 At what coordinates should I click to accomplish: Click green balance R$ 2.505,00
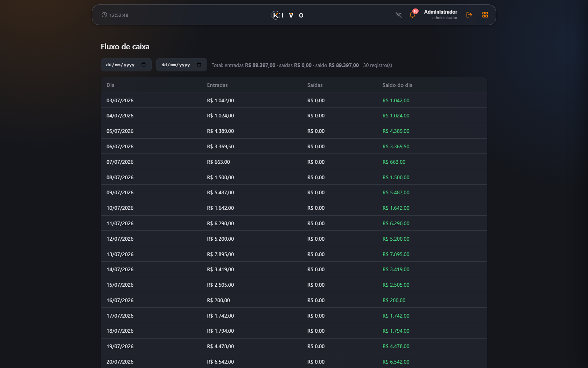click(396, 285)
